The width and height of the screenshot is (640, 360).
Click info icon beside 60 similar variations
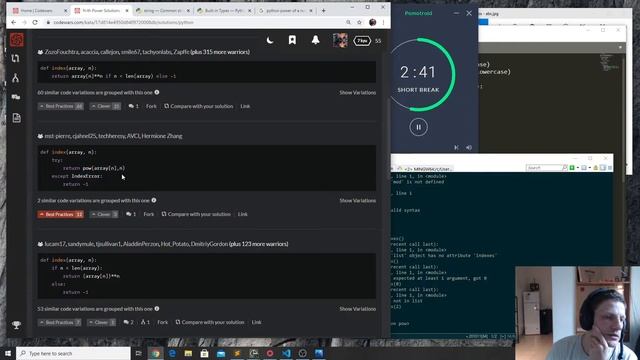(x=157, y=92)
